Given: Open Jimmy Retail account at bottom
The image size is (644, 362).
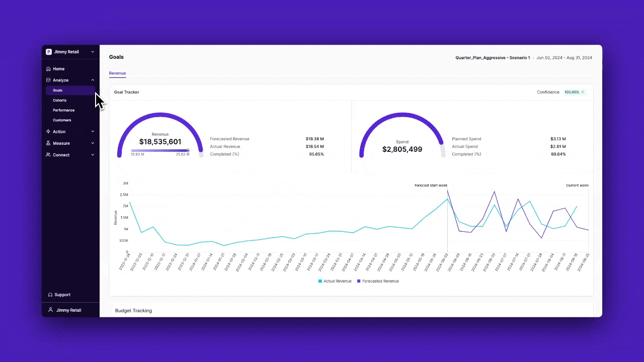Looking at the screenshot, I should pyautogui.click(x=68, y=310).
